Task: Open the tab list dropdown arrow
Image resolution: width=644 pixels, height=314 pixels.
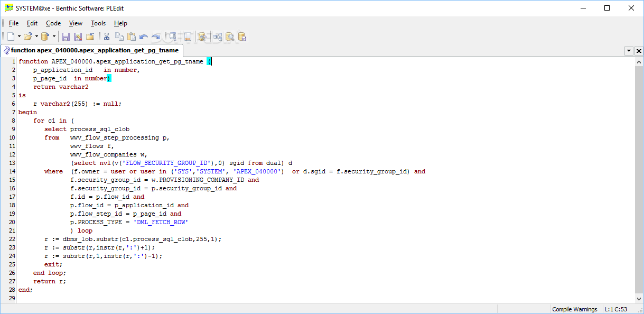Action: 629,51
